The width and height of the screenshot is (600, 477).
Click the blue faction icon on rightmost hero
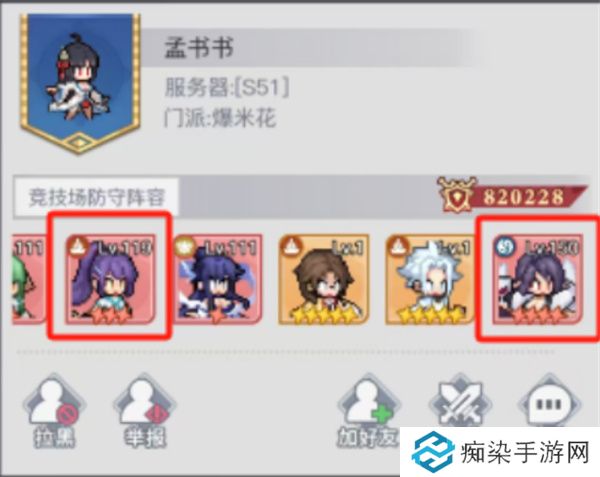tap(505, 247)
